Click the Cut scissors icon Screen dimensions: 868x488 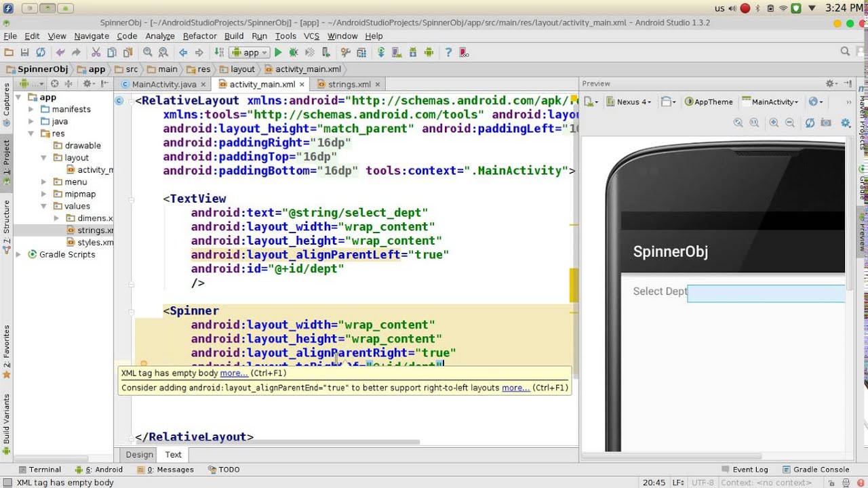[x=96, y=52]
